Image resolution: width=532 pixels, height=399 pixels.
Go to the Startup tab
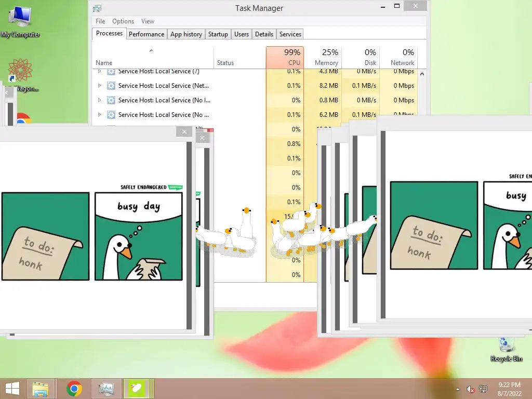click(218, 34)
